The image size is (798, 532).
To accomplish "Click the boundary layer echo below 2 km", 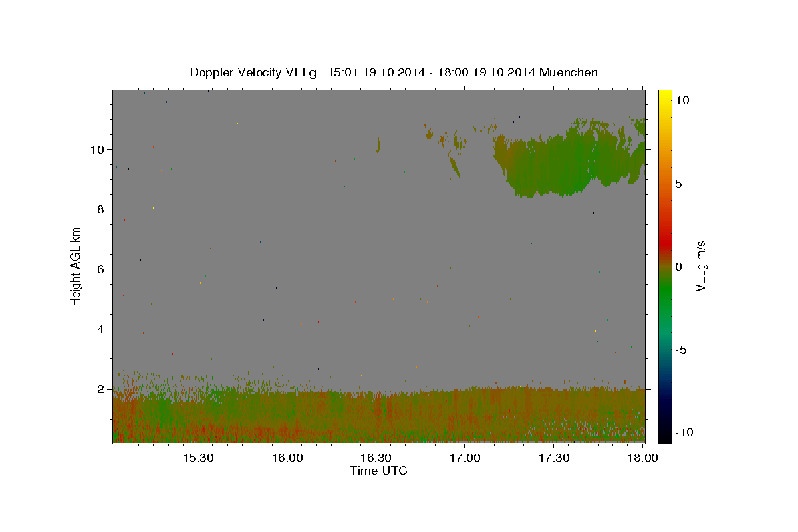I will coord(379,416).
